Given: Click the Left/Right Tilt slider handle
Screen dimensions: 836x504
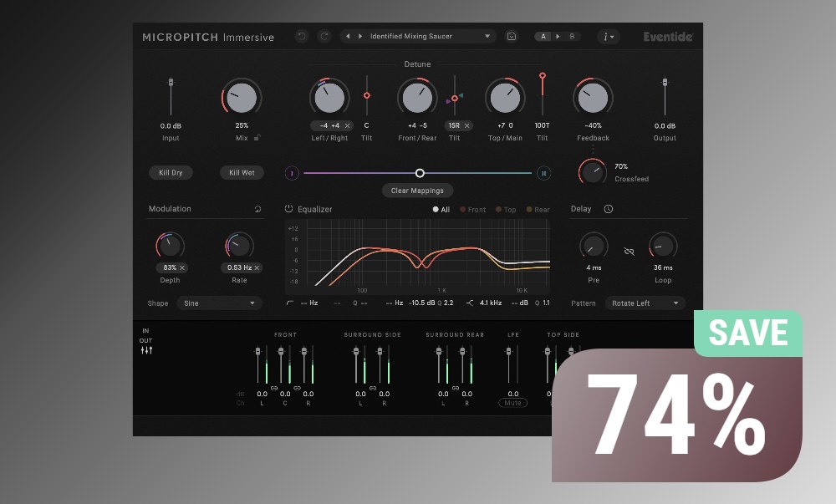Looking at the screenshot, I should point(367,95).
